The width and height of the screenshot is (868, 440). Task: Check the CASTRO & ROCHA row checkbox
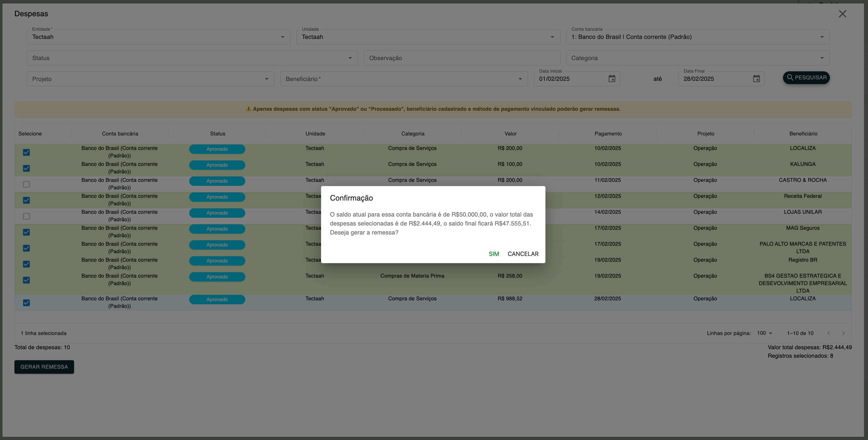26,184
